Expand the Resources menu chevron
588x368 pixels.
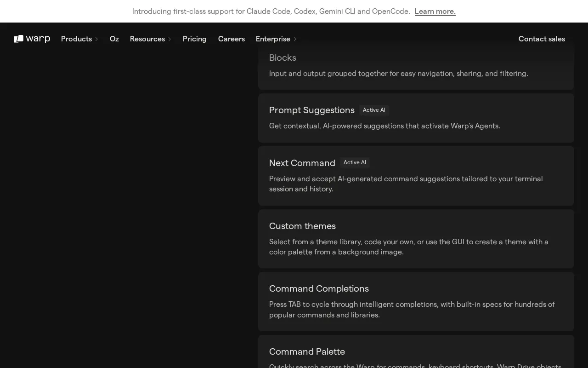pos(170,39)
